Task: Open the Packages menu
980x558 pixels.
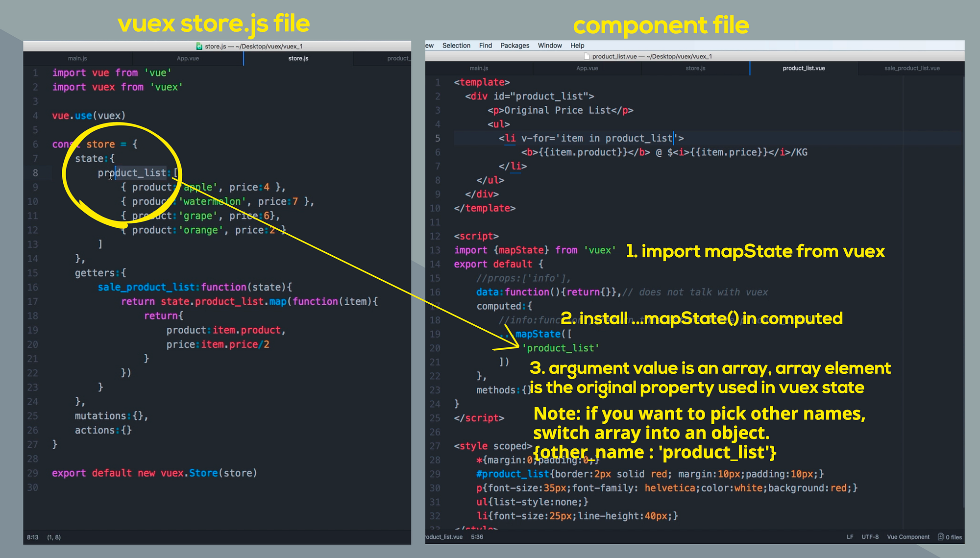Action: pos(514,46)
